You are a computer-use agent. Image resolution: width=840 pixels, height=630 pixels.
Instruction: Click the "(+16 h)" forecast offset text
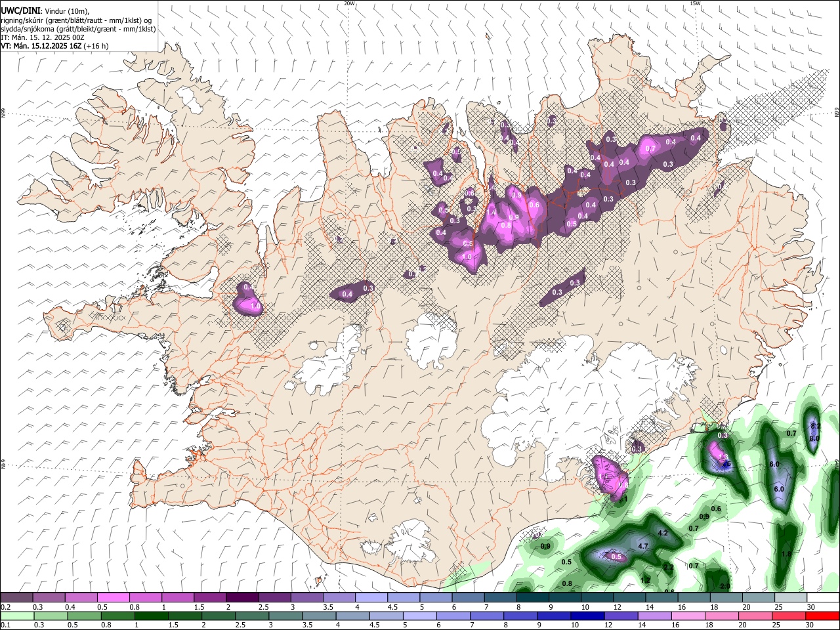[x=96, y=46]
